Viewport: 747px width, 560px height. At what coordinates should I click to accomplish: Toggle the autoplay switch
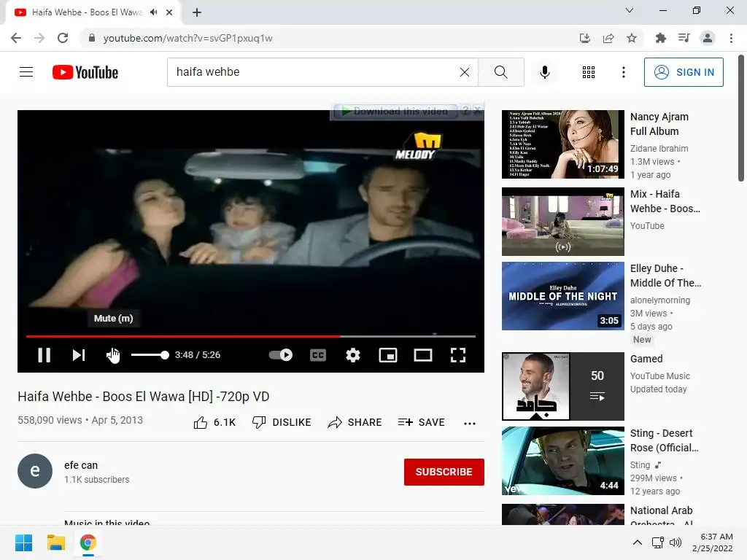click(x=281, y=355)
